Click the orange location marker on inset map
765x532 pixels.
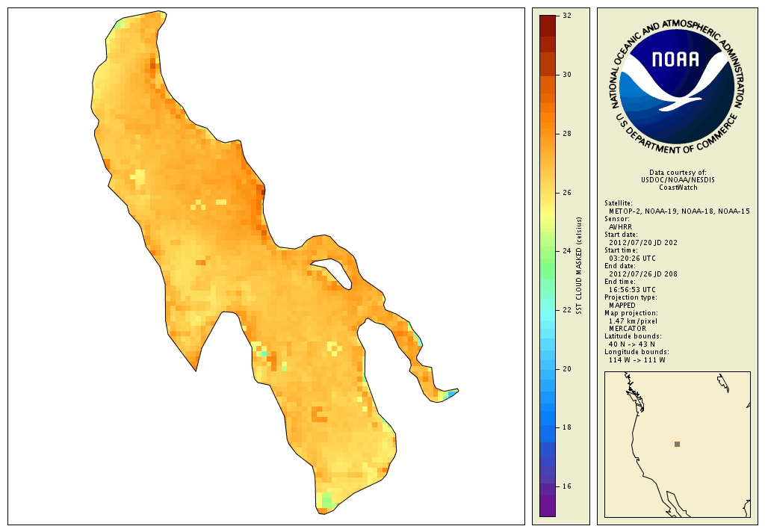pyautogui.click(x=677, y=444)
